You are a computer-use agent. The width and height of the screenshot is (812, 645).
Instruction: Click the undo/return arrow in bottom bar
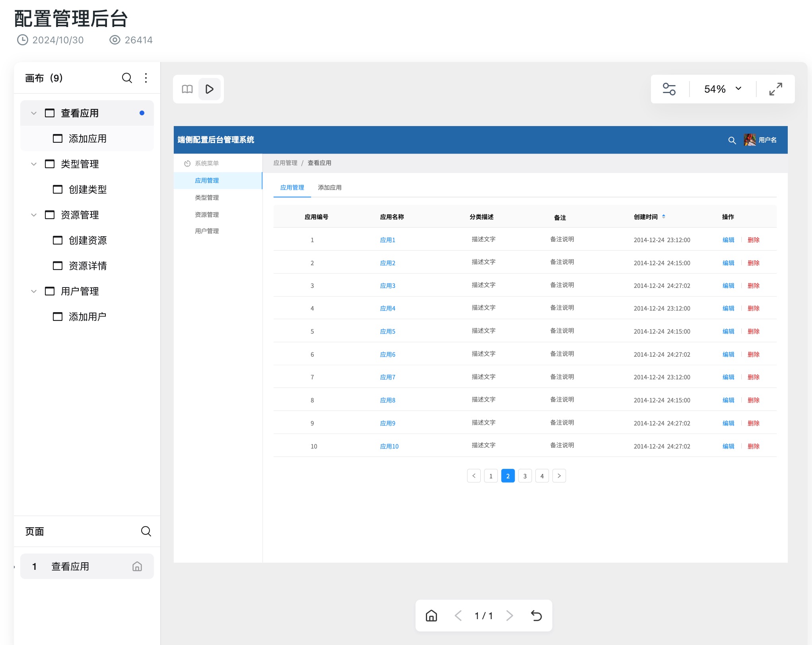pyautogui.click(x=536, y=616)
